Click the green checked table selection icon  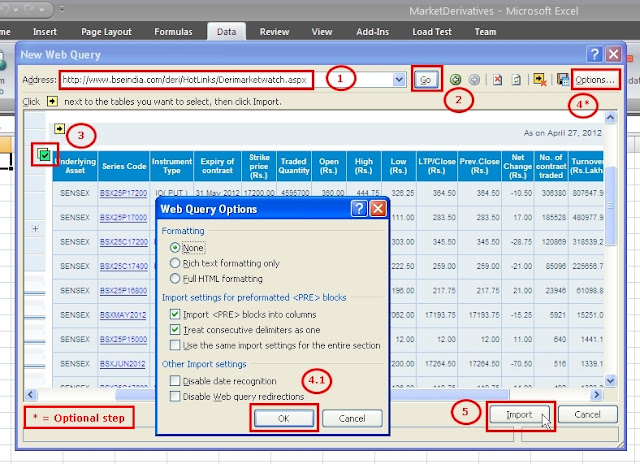coord(44,154)
